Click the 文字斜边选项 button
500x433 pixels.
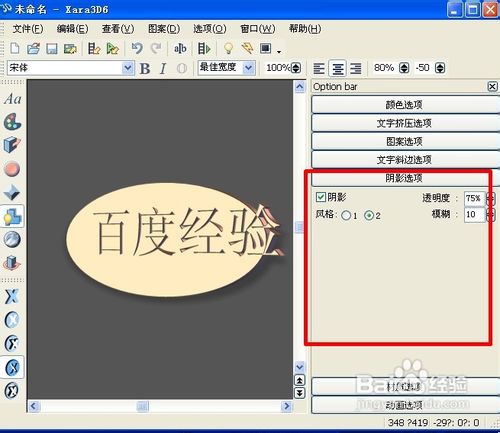[x=405, y=160]
